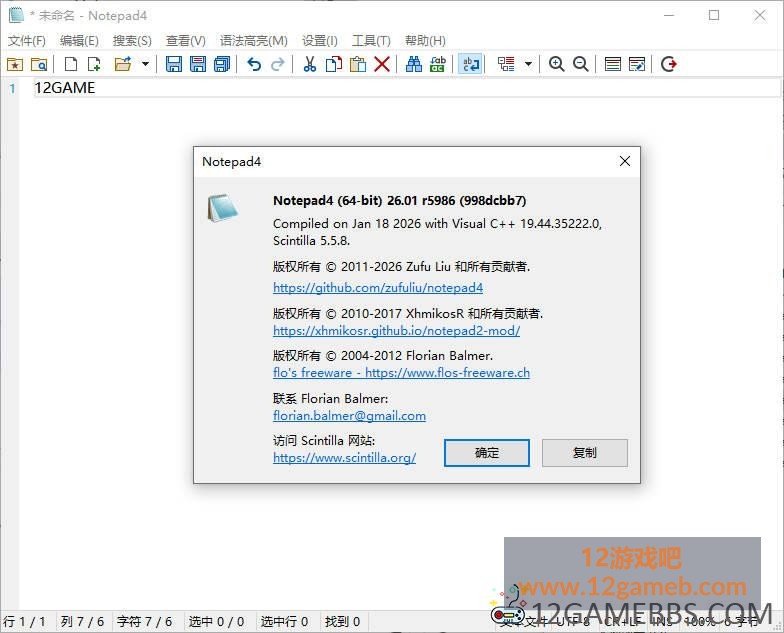Click the 选中行 0 status field
Screen dimensions: 784x633
[x=284, y=622]
